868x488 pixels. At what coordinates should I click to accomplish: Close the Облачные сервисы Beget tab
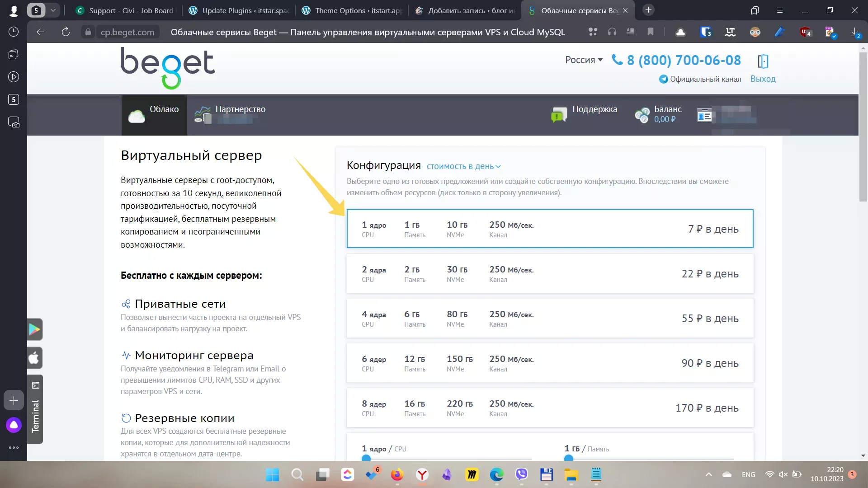pyautogui.click(x=625, y=10)
